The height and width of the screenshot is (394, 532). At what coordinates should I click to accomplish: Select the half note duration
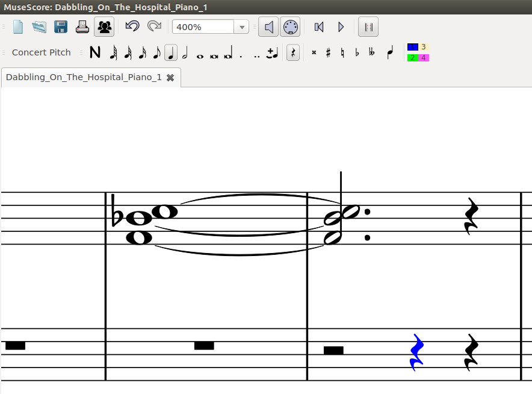click(184, 53)
